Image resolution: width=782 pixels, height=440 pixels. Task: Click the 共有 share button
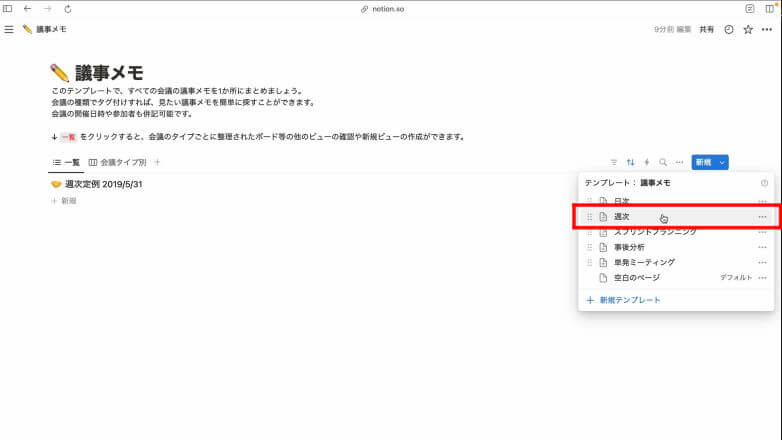706,29
